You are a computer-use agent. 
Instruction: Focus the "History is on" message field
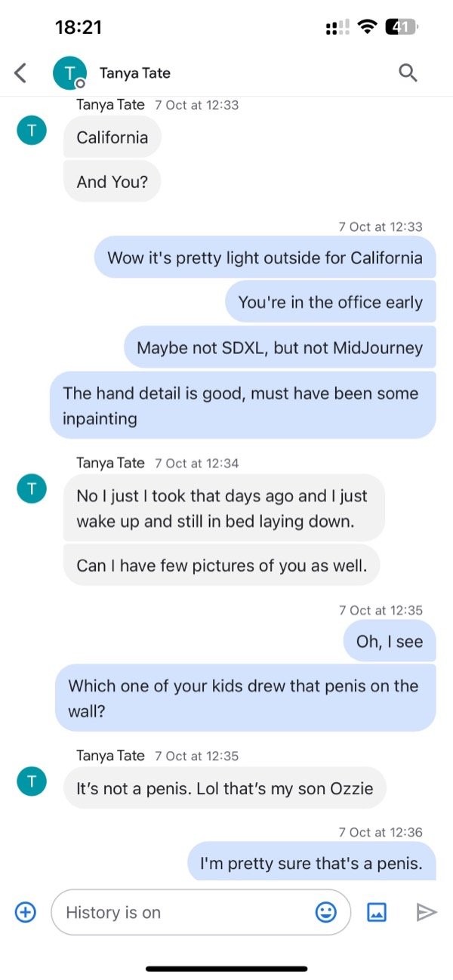pos(181,912)
